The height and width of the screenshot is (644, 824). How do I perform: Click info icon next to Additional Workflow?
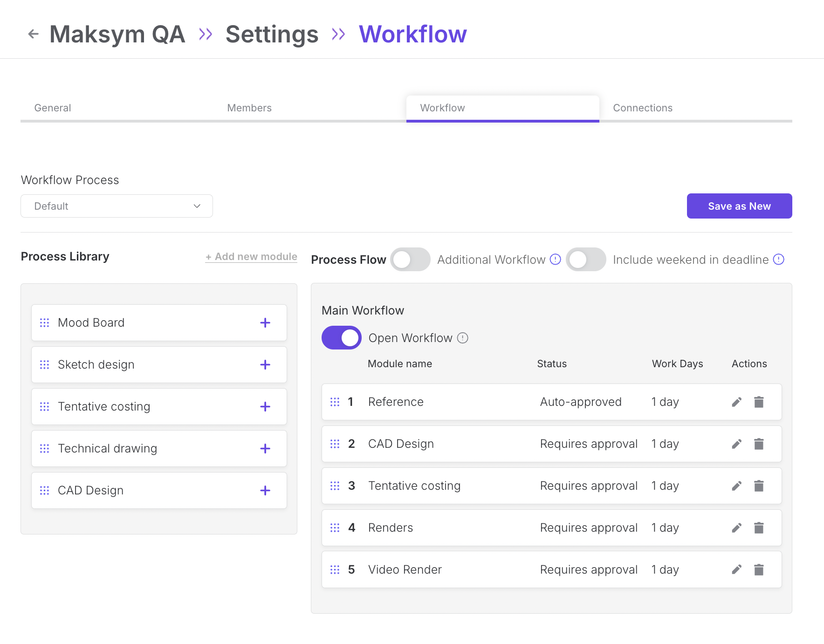click(x=555, y=260)
